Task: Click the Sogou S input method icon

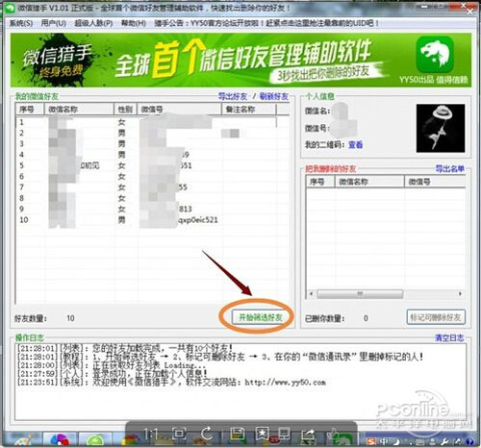Action: coord(371,442)
